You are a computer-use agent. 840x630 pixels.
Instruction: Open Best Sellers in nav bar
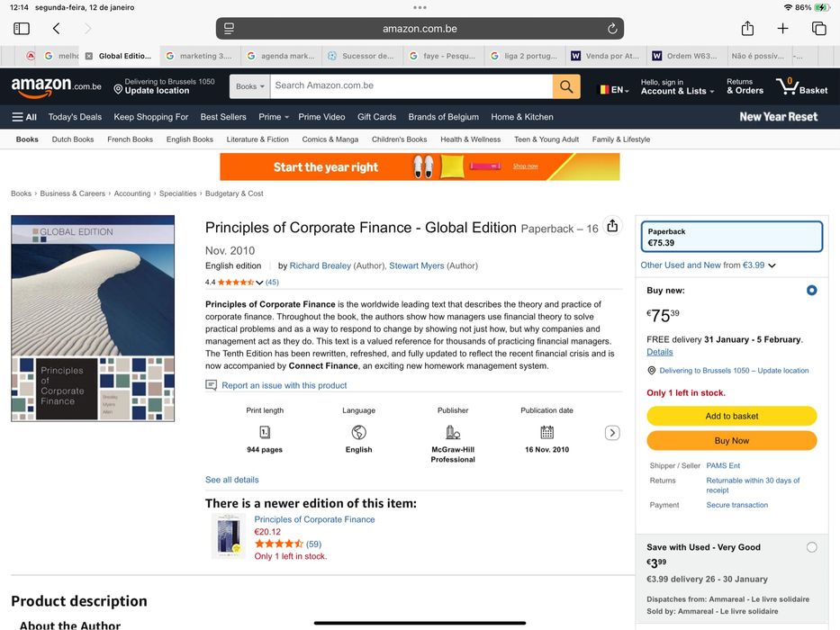(223, 117)
